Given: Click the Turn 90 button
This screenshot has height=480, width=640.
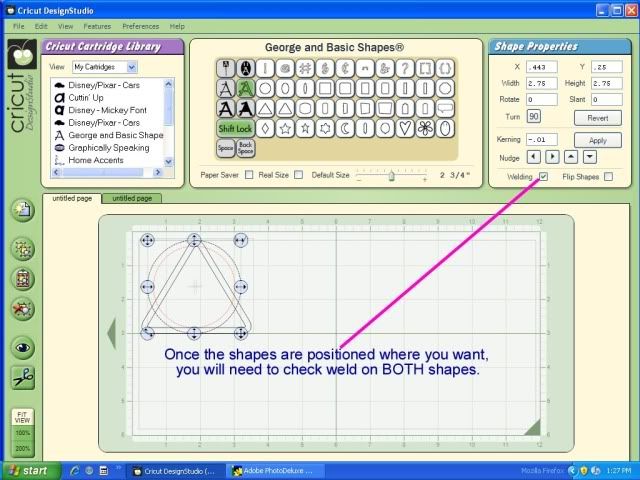Looking at the screenshot, I should (x=533, y=117).
